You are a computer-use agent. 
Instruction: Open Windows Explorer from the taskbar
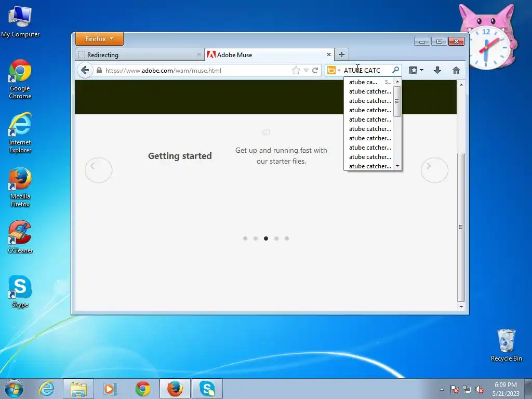[78, 389]
